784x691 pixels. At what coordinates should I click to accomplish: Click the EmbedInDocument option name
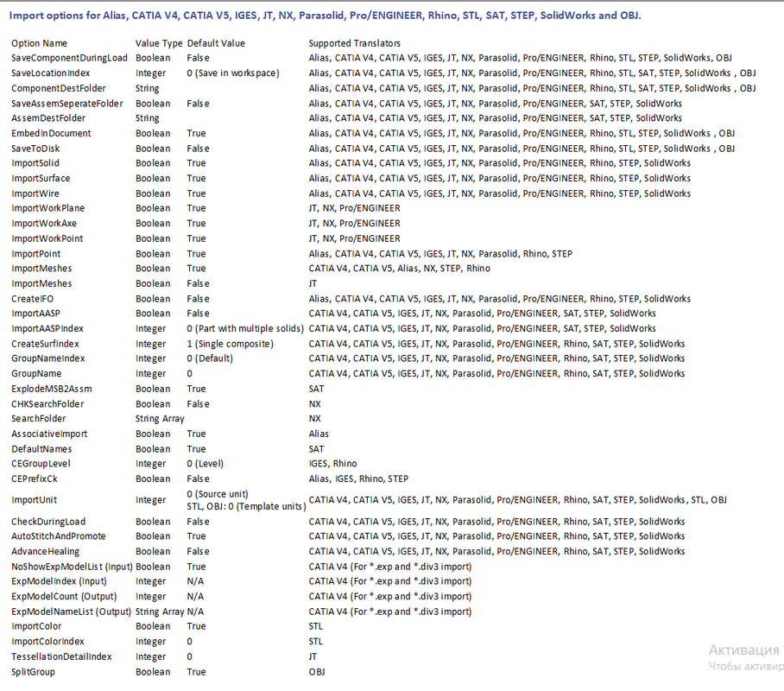pos(51,134)
